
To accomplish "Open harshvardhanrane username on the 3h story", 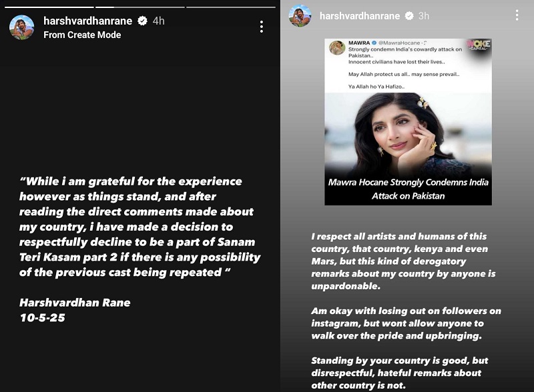I will [x=360, y=15].
